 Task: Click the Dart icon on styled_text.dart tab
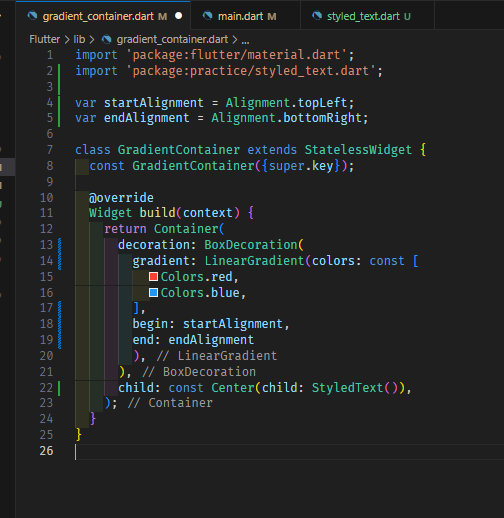coord(317,16)
